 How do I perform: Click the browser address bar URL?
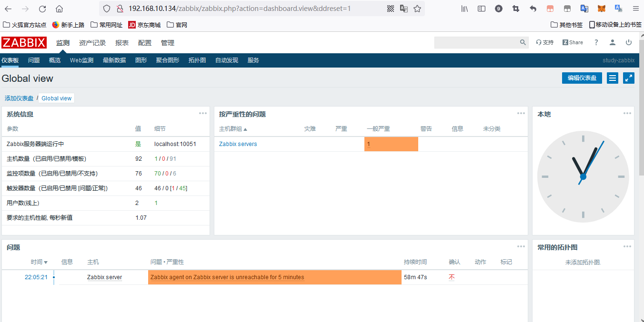[x=240, y=9]
